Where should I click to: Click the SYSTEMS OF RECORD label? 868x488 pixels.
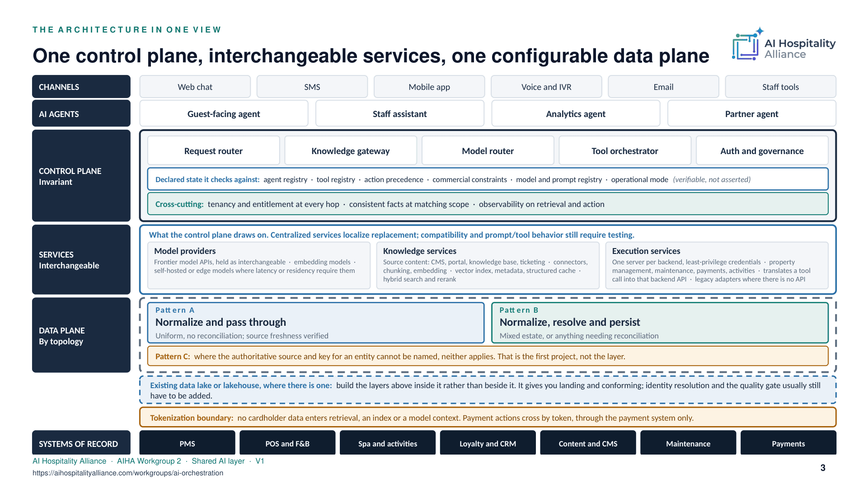[81, 443]
